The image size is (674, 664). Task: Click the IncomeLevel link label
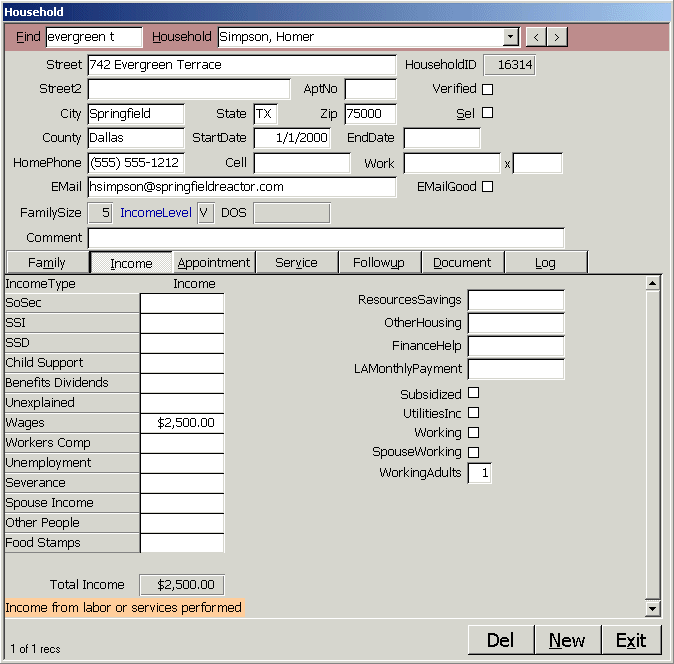(156, 213)
